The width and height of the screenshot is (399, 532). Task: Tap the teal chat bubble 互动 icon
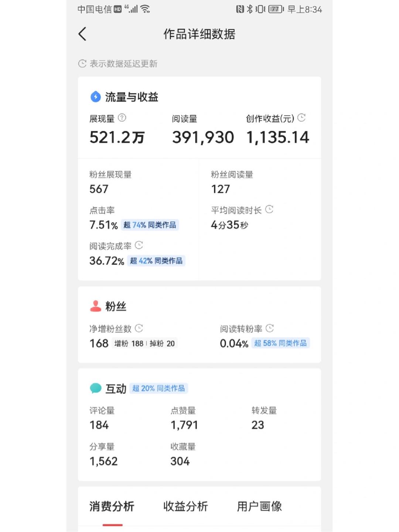[x=96, y=388]
